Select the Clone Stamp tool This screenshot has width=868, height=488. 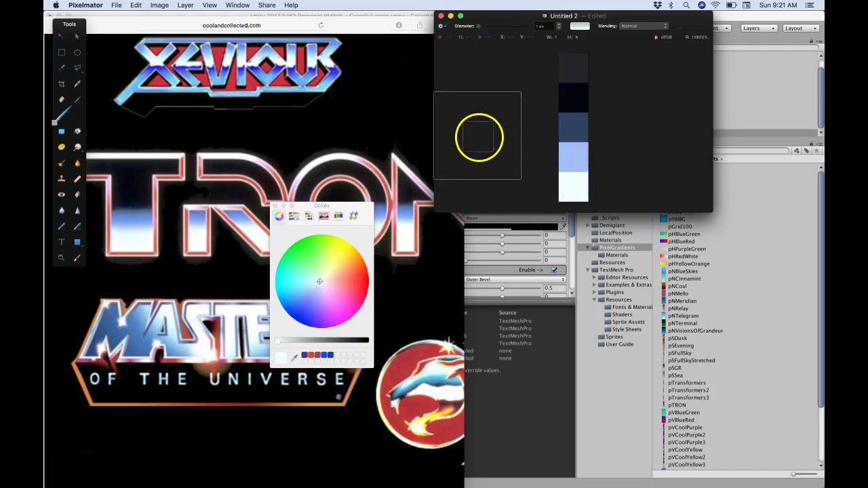click(62, 179)
